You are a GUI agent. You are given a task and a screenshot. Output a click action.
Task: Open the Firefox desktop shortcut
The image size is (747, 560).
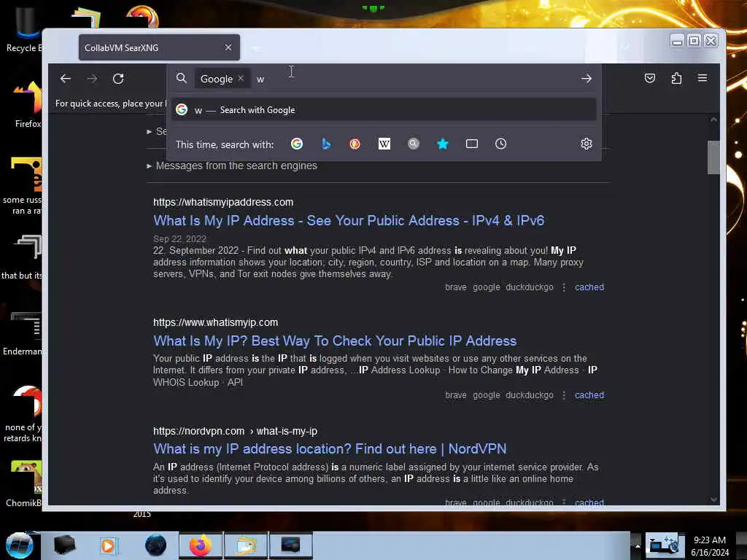[28, 105]
